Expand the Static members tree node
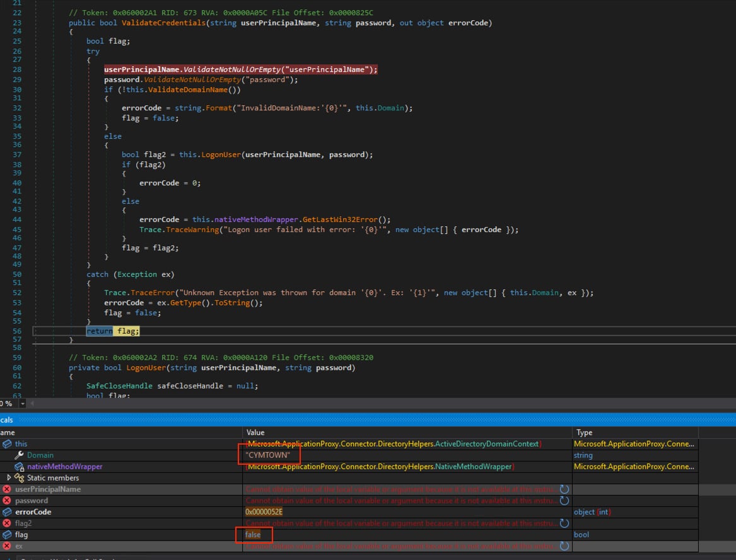The image size is (736, 560). click(x=8, y=478)
